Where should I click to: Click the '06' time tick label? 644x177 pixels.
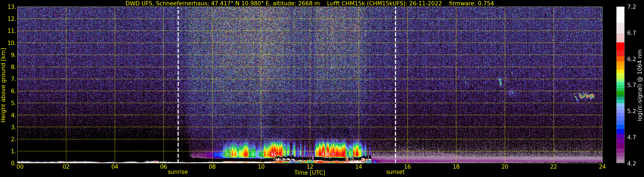click(x=164, y=167)
